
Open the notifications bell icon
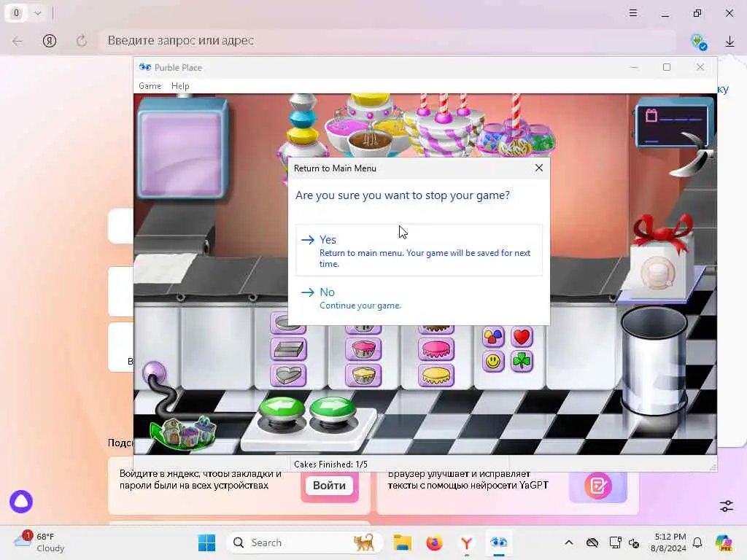click(x=697, y=542)
